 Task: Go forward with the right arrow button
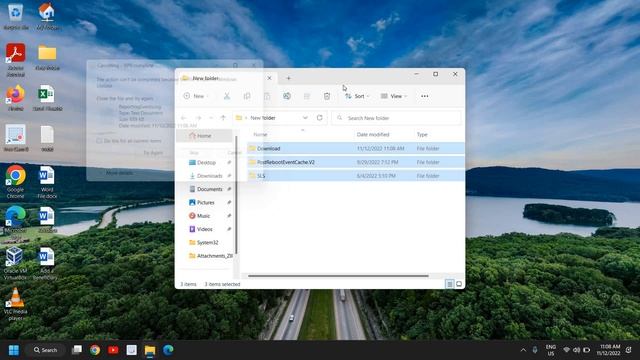point(198,118)
